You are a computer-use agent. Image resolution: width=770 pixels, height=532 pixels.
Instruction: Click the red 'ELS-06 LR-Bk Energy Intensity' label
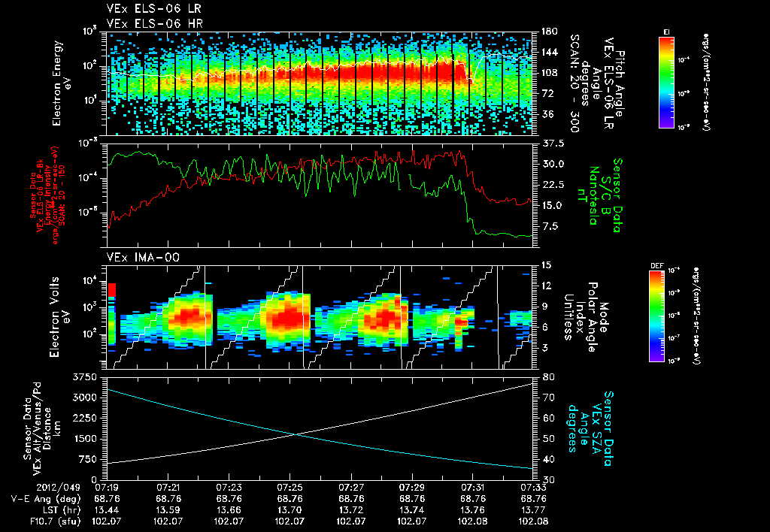[47, 195]
